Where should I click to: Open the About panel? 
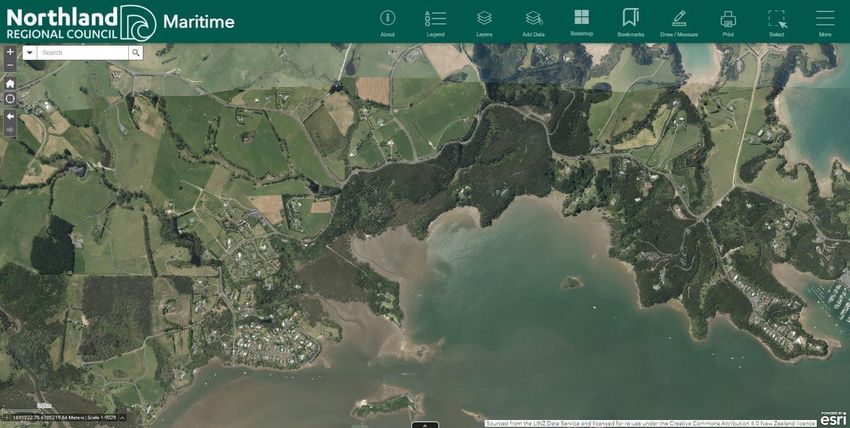388,22
